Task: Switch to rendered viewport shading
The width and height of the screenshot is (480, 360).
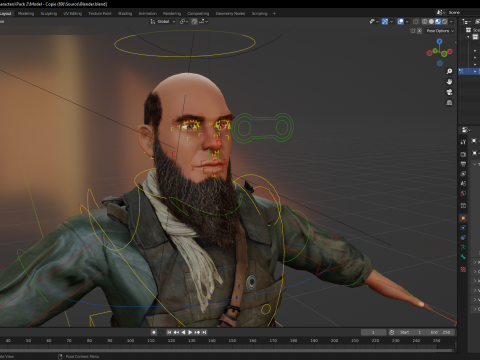Action: click(x=445, y=22)
